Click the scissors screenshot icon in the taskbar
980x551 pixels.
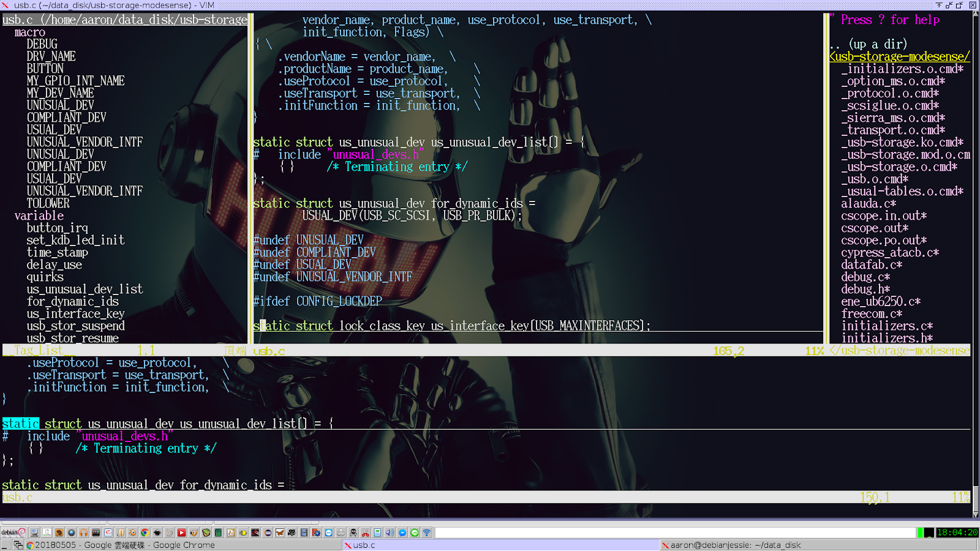(364, 533)
